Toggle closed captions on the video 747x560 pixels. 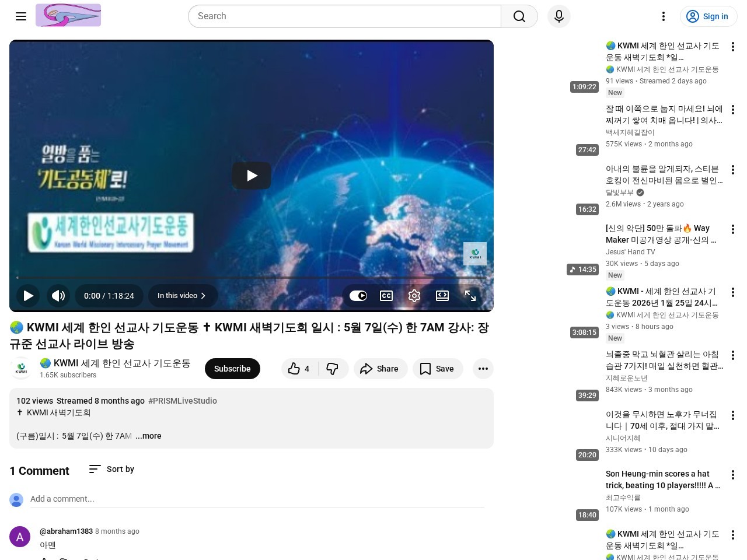386,296
